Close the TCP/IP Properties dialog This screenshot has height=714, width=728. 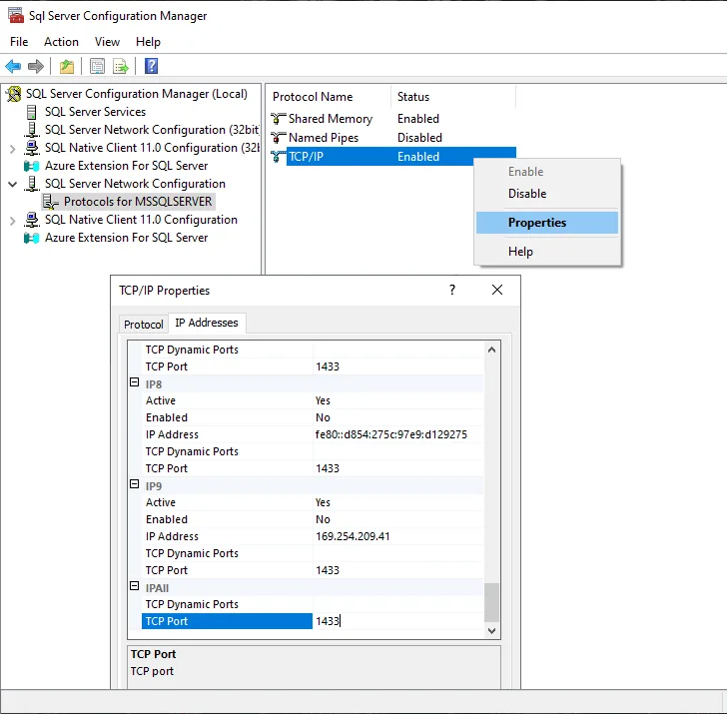pyautogui.click(x=497, y=291)
